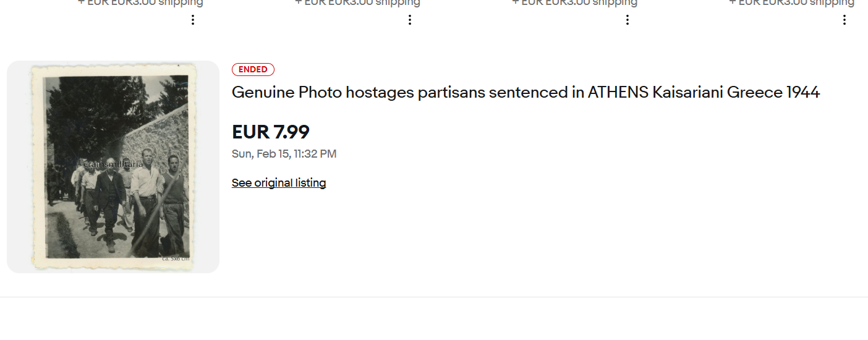Click the gray left margin of the thumbnail card
This screenshot has height=340, width=868.
tap(18, 167)
